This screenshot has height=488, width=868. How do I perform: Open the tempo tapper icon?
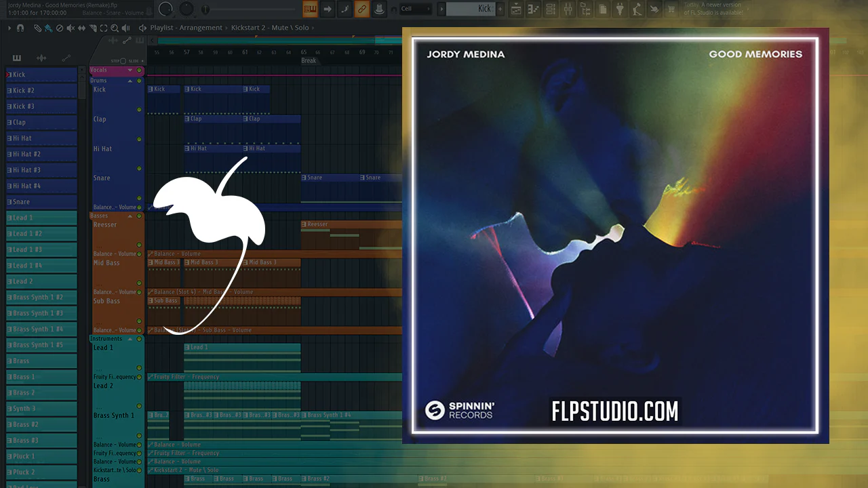point(637,9)
